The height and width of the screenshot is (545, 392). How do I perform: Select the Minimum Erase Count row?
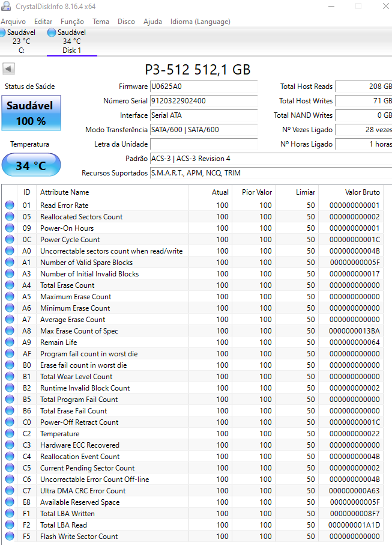[193, 308]
